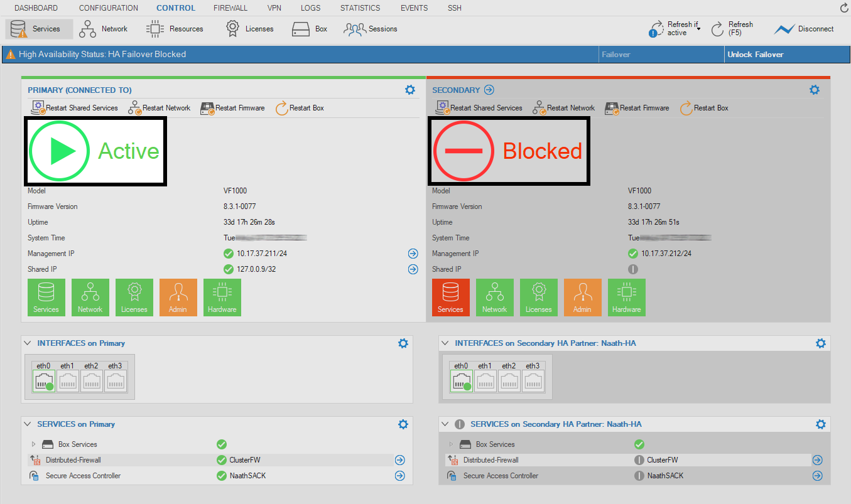Open the Hardware tile on the Primary unit
Image resolution: width=851 pixels, height=504 pixels.
pos(222,297)
